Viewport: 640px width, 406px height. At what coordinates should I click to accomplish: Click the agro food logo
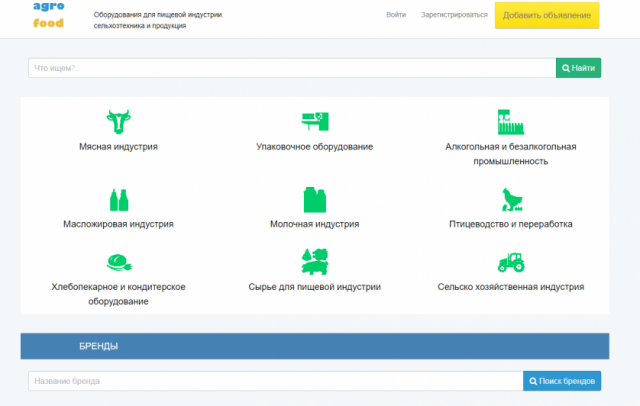tap(49, 14)
